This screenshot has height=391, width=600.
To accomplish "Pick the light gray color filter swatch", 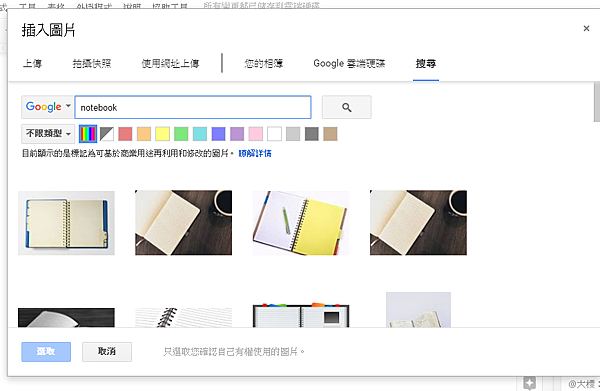I will (x=293, y=134).
